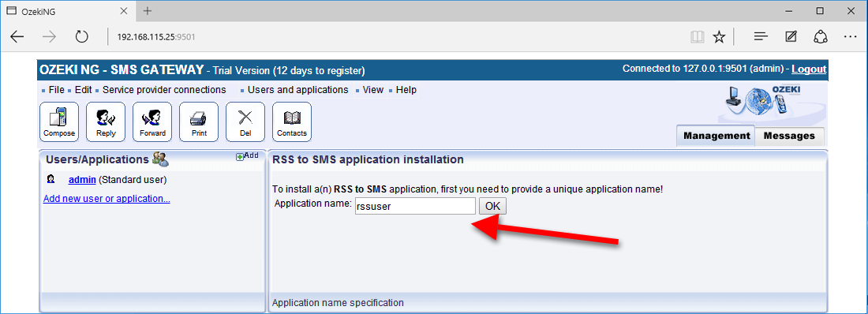Open the browser More actions menu
The image size is (868, 314).
point(851,37)
